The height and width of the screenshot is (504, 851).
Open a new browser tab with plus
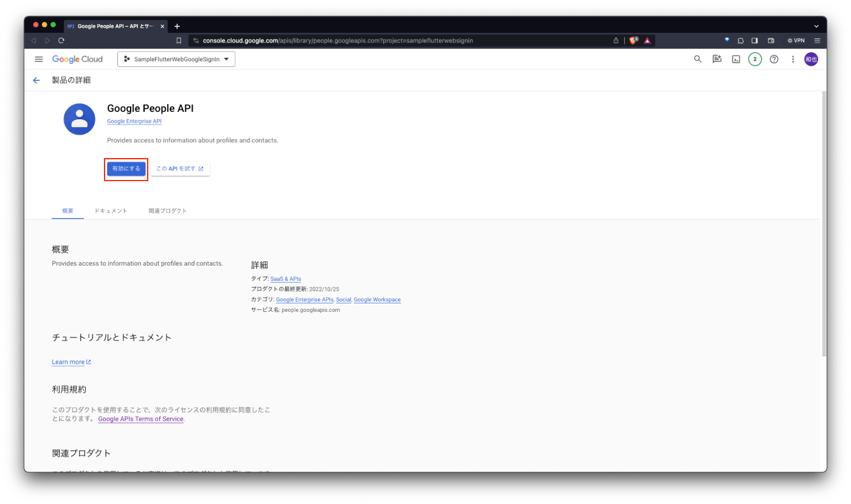coord(177,26)
